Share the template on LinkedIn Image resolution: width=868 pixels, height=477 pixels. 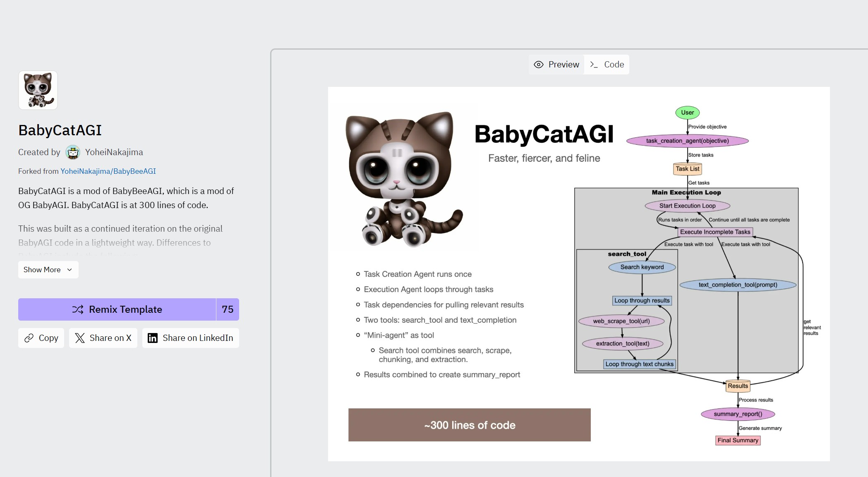191,338
